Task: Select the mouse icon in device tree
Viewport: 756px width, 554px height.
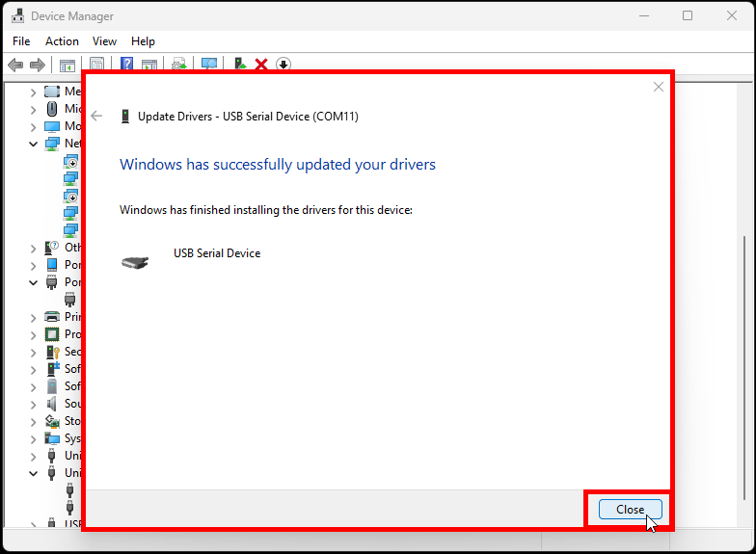Action: [x=52, y=109]
